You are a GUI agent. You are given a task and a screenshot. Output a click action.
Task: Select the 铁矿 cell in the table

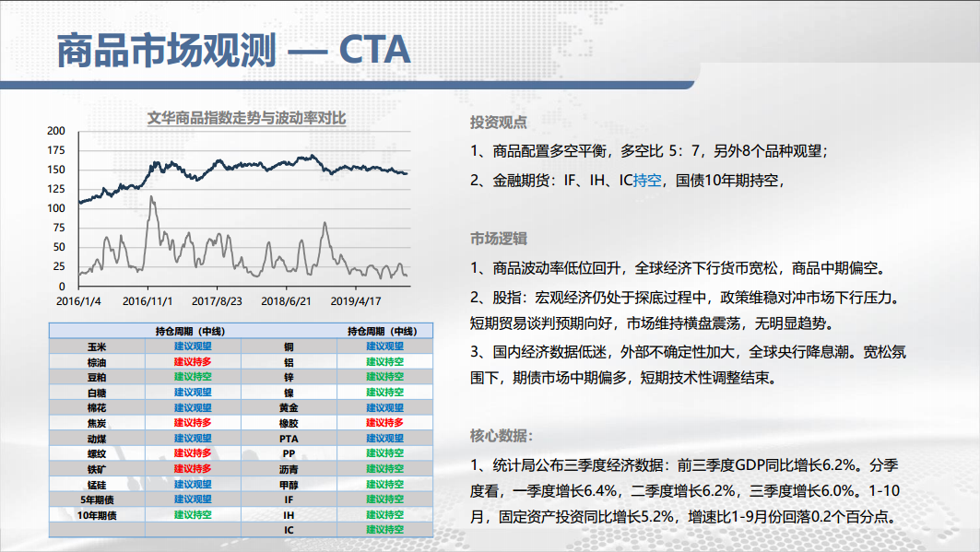pos(97,469)
